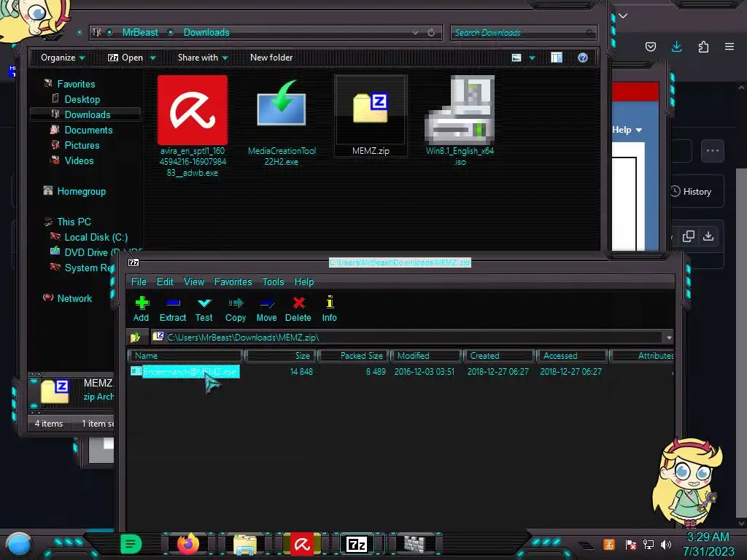747x560 pixels.
Task: Expand the Explorer address history dropdown
Action: tap(415, 32)
